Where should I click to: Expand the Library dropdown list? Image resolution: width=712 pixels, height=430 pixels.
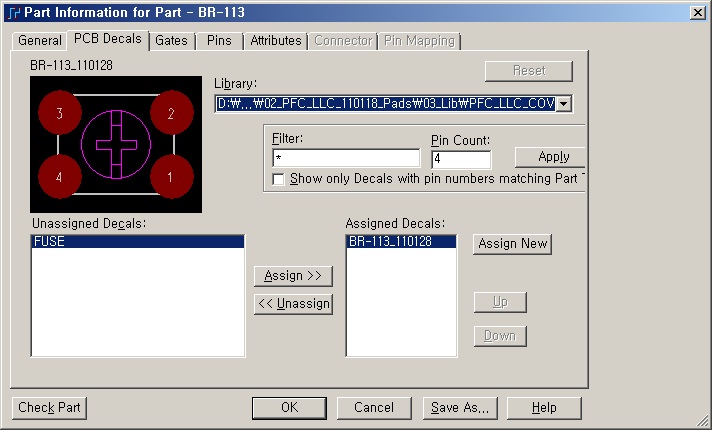(564, 103)
